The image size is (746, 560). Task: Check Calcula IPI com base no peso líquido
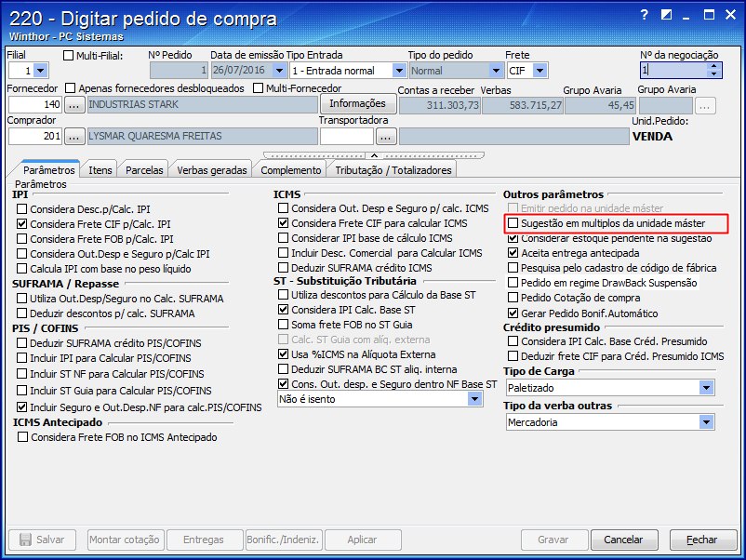pos(21,269)
